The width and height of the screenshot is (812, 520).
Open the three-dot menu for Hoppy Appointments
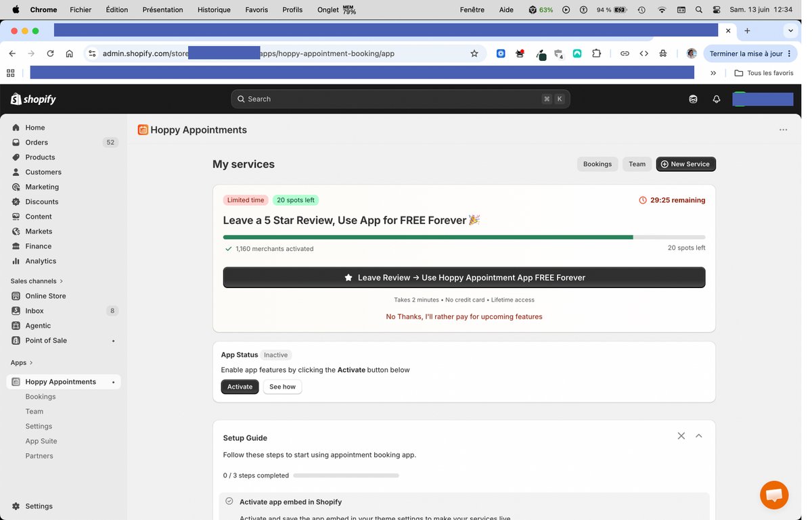point(783,130)
